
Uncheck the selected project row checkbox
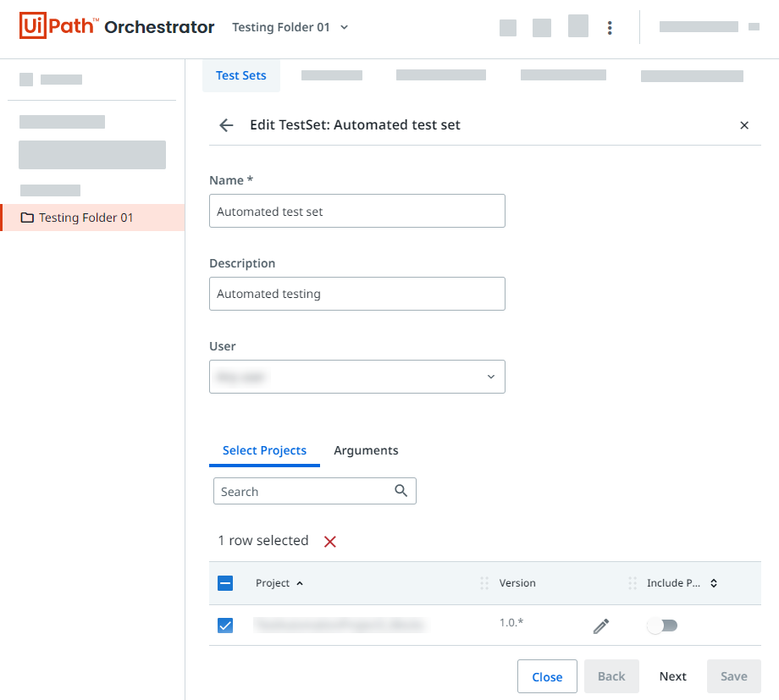225,626
